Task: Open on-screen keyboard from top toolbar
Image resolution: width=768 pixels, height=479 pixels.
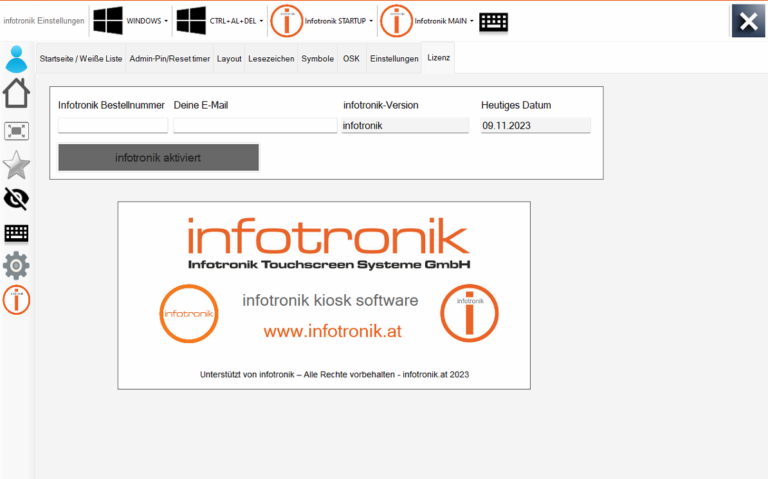Action: coord(493,22)
